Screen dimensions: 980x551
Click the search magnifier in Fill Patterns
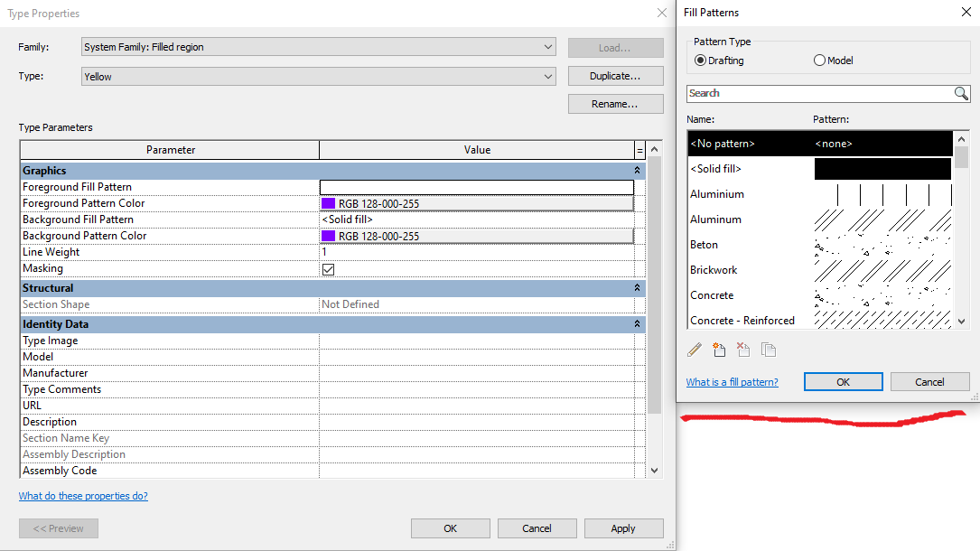961,93
